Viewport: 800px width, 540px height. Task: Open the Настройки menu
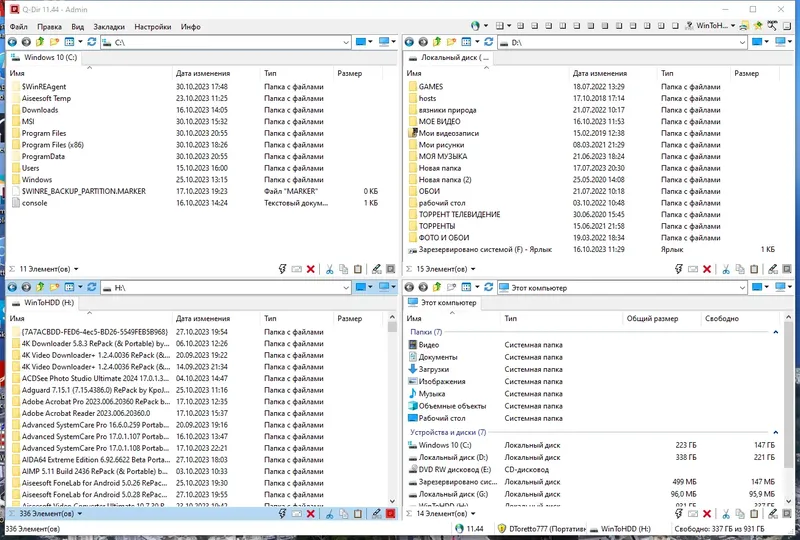point(153,27)
